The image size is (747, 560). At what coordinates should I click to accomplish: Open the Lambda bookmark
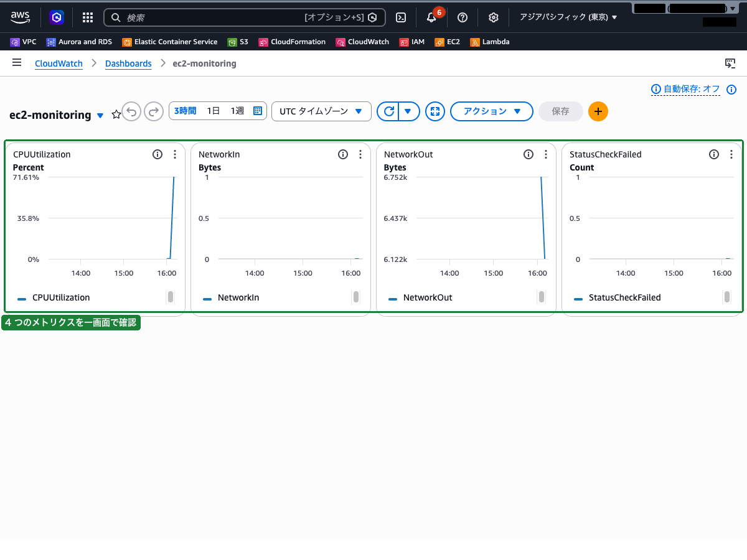coord(490,42)
